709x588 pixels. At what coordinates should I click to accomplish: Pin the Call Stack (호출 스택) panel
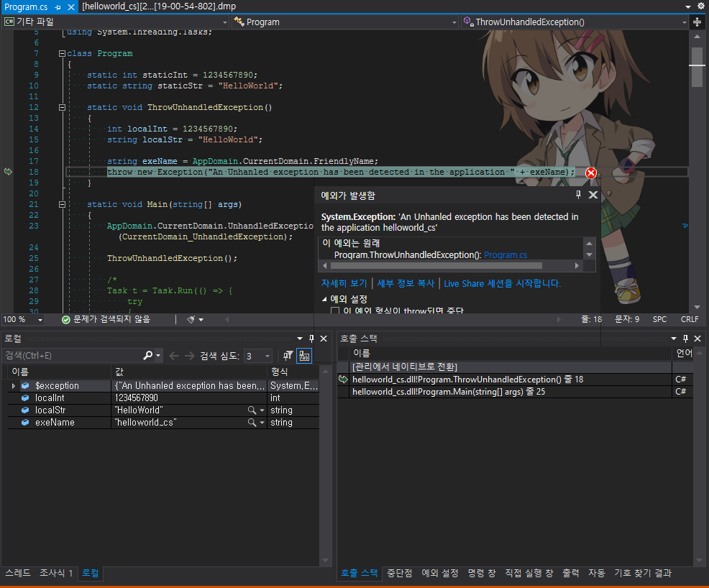tap(685, 339)
